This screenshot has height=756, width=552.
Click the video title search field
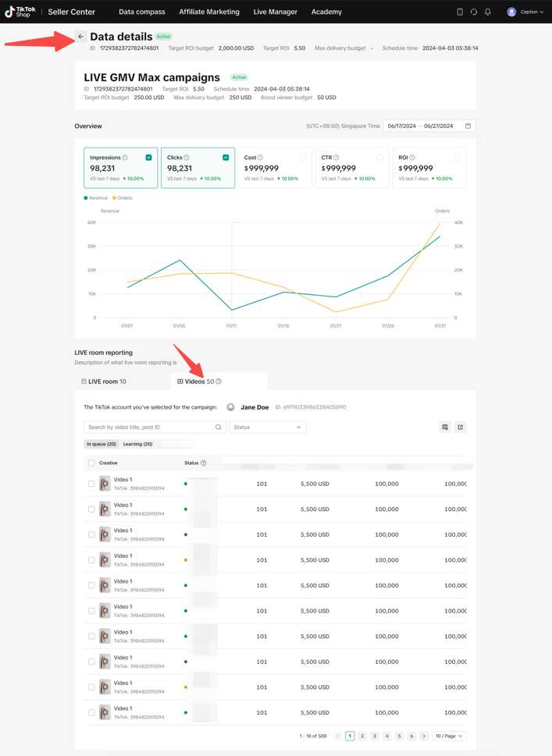[x=151, y=428]
